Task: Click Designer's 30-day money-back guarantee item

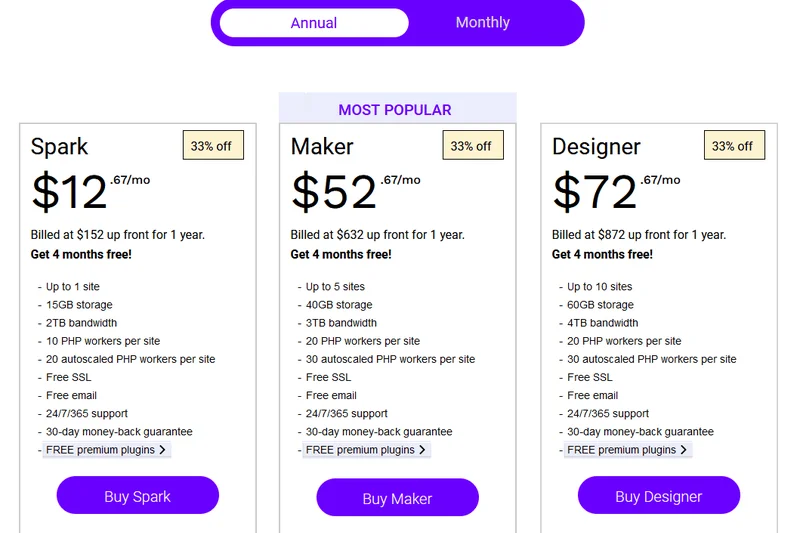Action: (640, 432)
